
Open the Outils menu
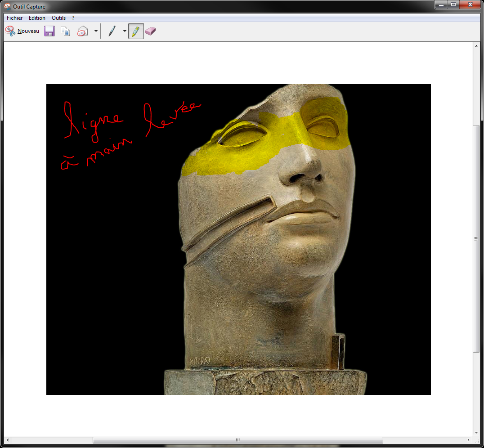[x=58, y=18]
